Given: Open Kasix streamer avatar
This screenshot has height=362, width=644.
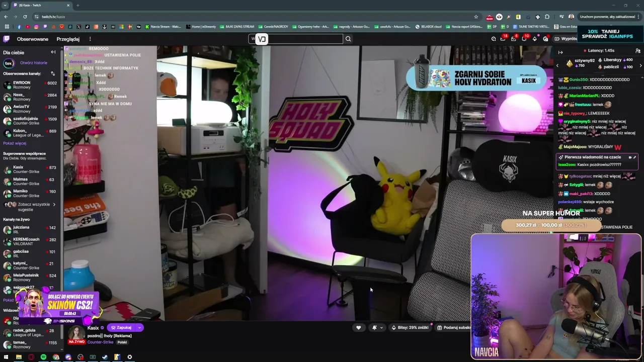Looking at the screenshot, I should (x=76, y=333).
